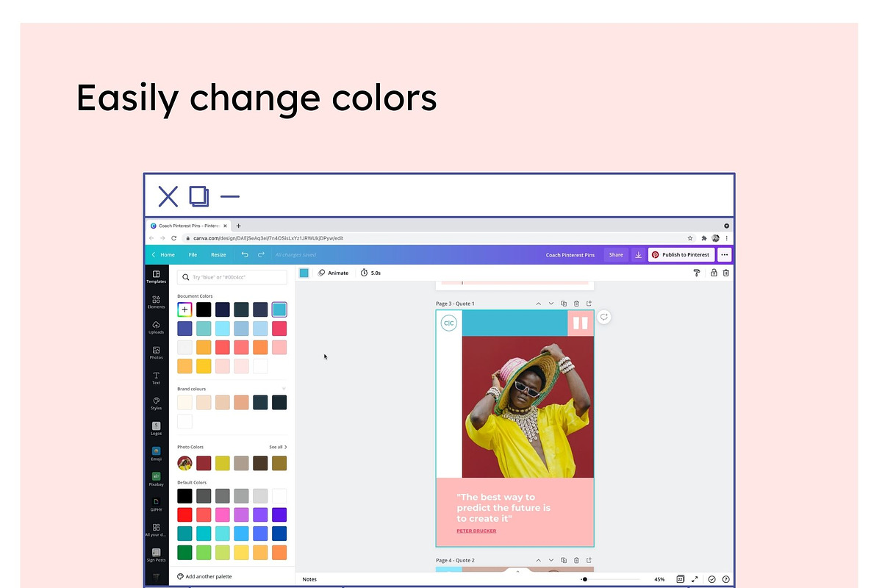Add a comment beside Page 3

point(603,317)
